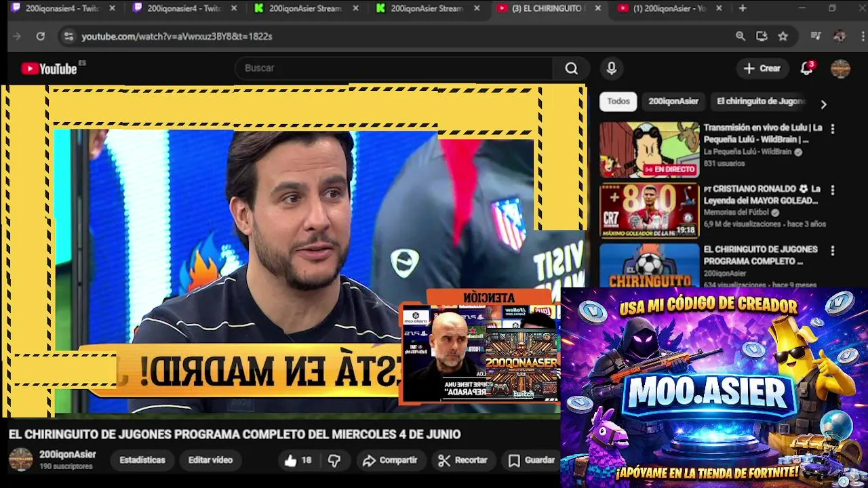Switch to second 200iqonasier4 Twitch tab
This screenshot has height=488, width=868.
tap(184, 8)
